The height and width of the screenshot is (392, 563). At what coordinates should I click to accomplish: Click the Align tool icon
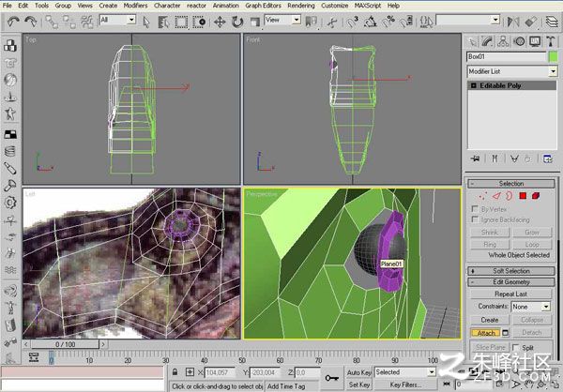point(531,23)
